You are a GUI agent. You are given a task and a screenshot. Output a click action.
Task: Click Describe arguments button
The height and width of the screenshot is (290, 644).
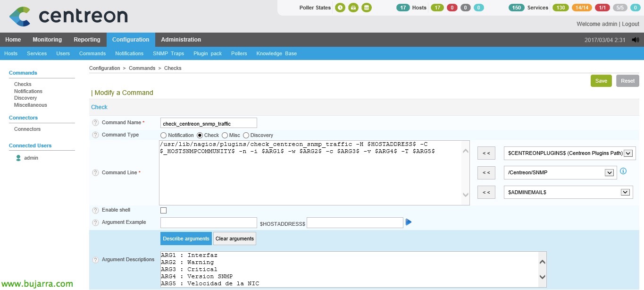[186, 239]
